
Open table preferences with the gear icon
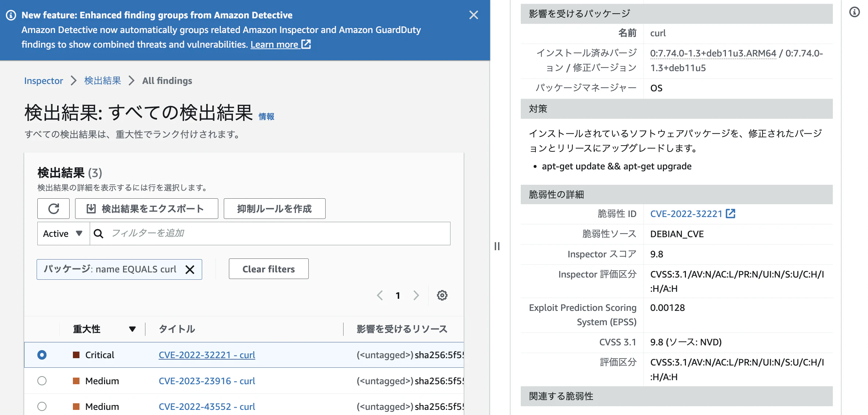(442, 295)
